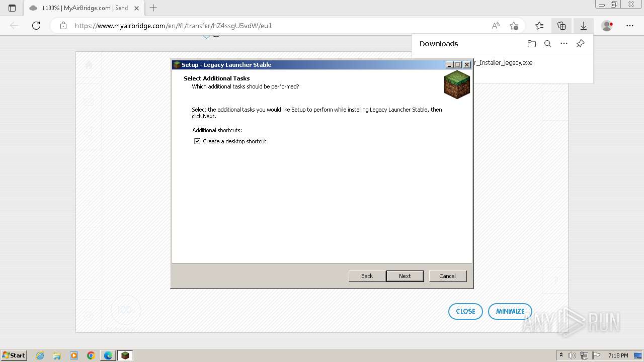Viewport: 644px width, 362px height.
Task: Open Action Center flag icon
Action: (596, 355)
